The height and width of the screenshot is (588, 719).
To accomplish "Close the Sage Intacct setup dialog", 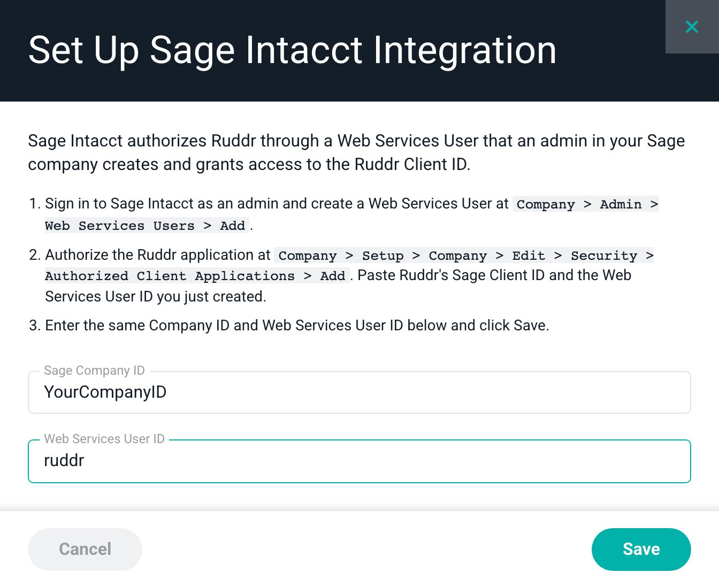I will click(x=692, y=27).
